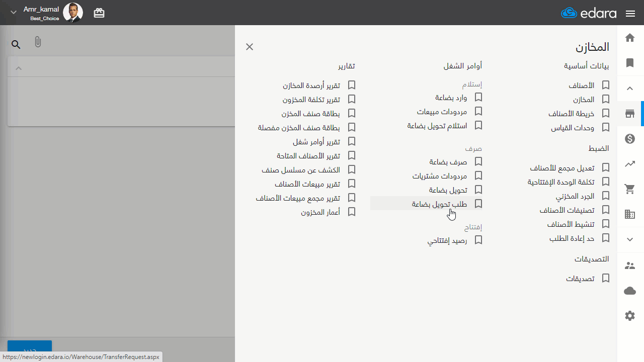Viewport: 644px width, 362px height.
Task: Click the gift box icon in header
Action: (x=99, y=13)
